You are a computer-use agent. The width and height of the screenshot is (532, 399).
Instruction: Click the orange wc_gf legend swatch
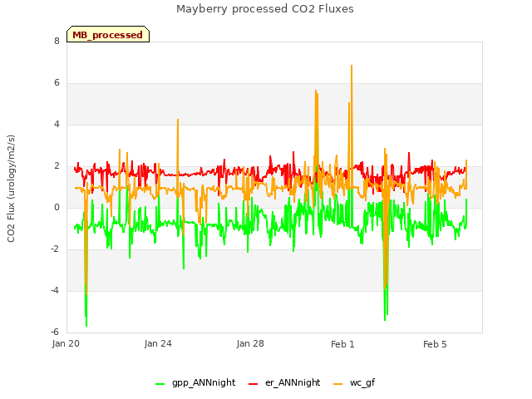[x=338, y=384]
